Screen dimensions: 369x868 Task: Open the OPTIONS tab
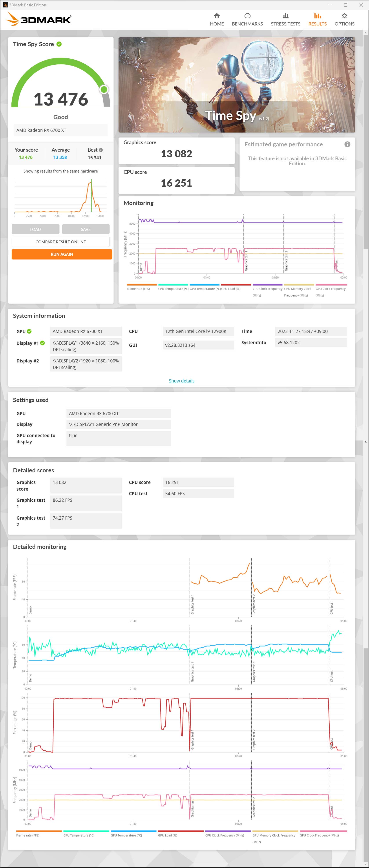tap(344, 20)
